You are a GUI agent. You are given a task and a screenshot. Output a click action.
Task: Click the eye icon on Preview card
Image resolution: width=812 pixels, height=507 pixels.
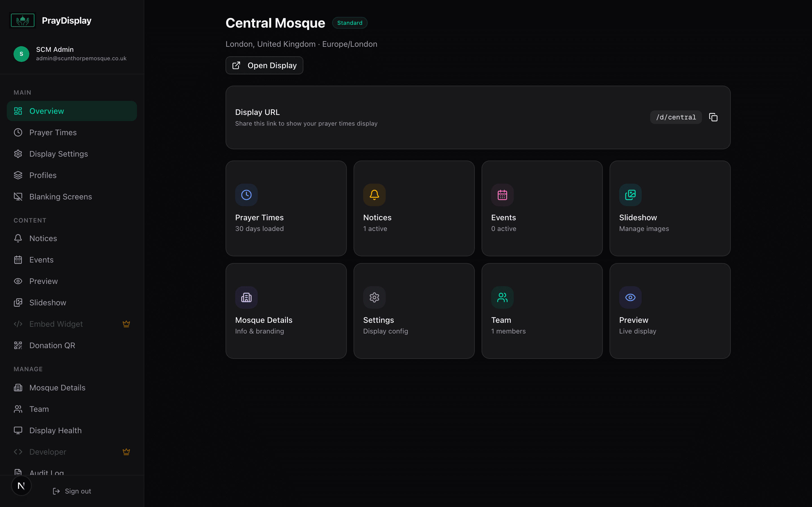pyautogui.click(x=630, y=297)
